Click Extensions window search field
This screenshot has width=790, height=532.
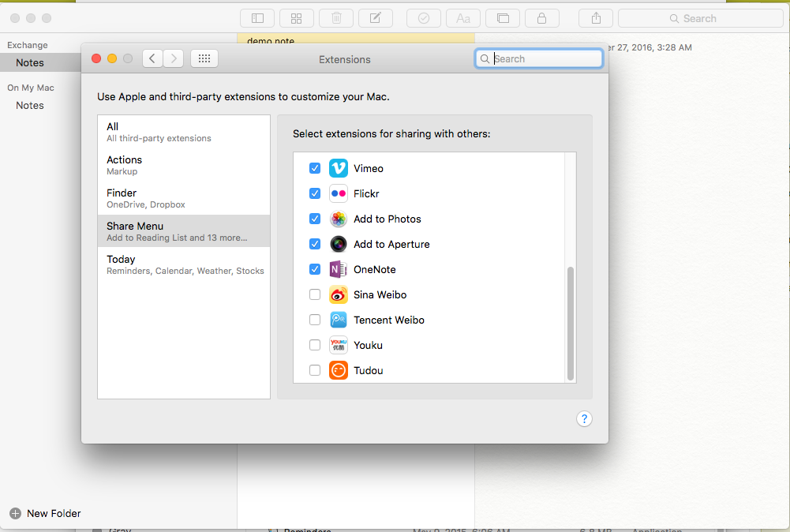coord(538,59)
